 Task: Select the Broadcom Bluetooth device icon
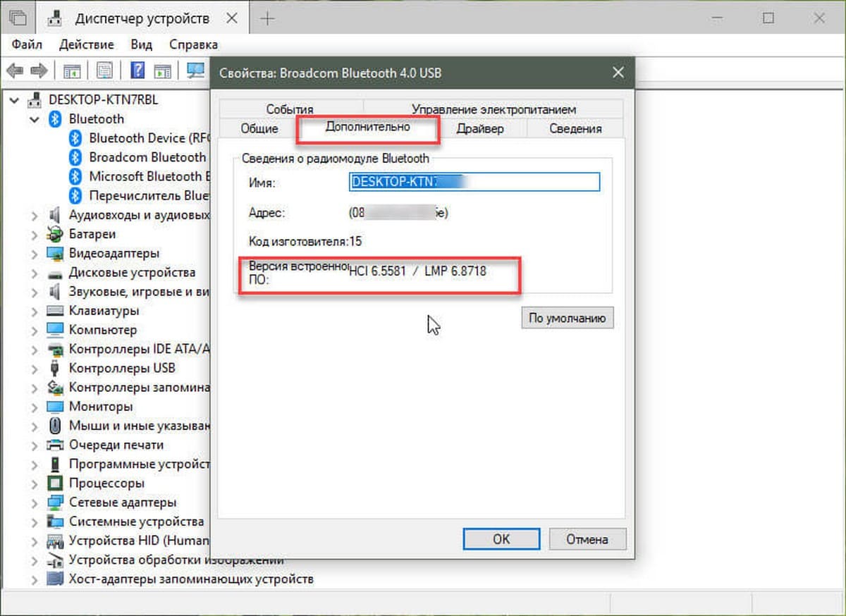[75, 157]
